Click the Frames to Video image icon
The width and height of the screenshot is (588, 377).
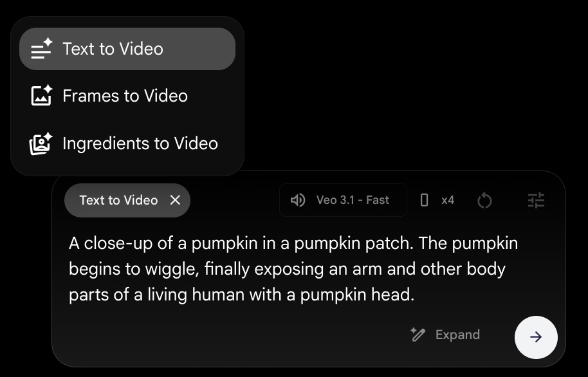pyautogui.click(x=42, y=96)
